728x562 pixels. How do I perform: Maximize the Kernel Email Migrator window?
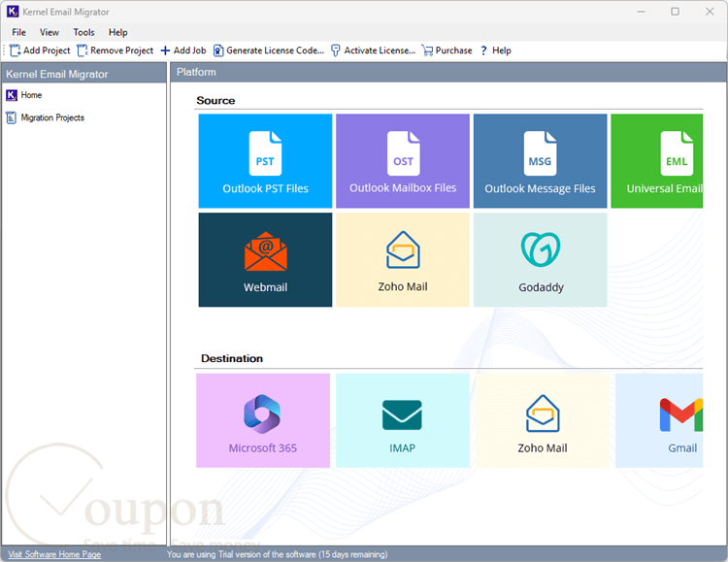pyautogui.click(x=675, y=12)
